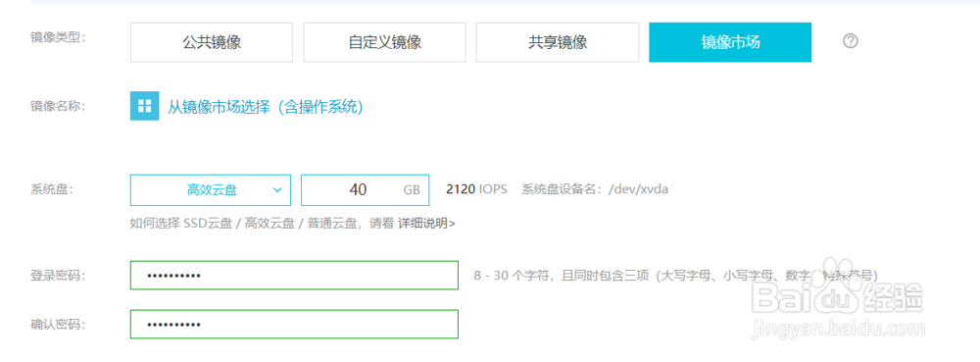Click the help question mark icon
The height and width of the screenshot is (362, 980).
[850, 41]
